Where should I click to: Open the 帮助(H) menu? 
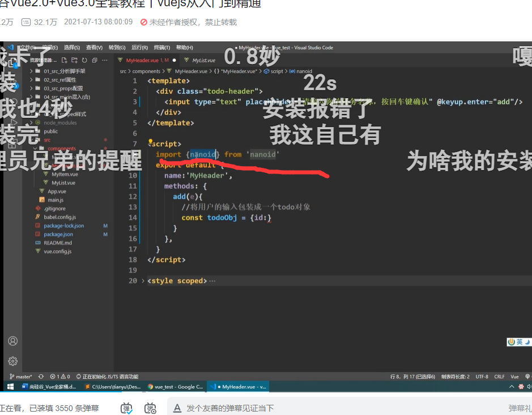[x=185, y=48]
